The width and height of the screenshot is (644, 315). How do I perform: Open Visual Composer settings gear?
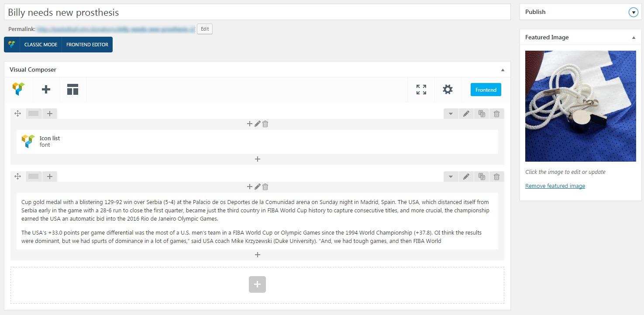click(x=448, y=90)
